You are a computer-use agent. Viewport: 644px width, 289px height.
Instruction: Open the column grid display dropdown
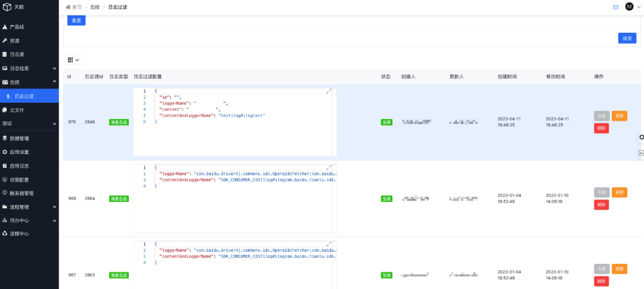(x=73, y=60)
